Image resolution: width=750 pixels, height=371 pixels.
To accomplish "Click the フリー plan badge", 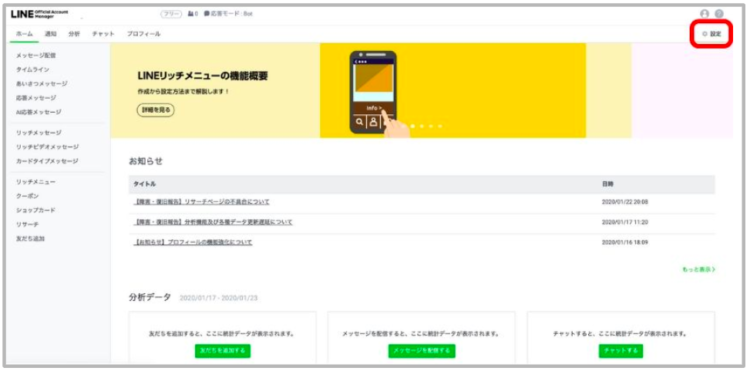I will [x=171, y=14].
